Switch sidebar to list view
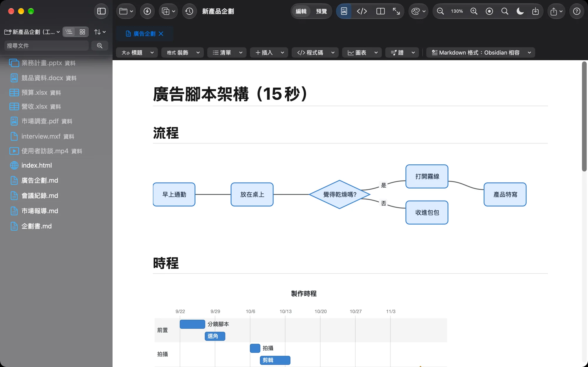The height and width of the screenshot is (367, 588). tap(69, 32)
